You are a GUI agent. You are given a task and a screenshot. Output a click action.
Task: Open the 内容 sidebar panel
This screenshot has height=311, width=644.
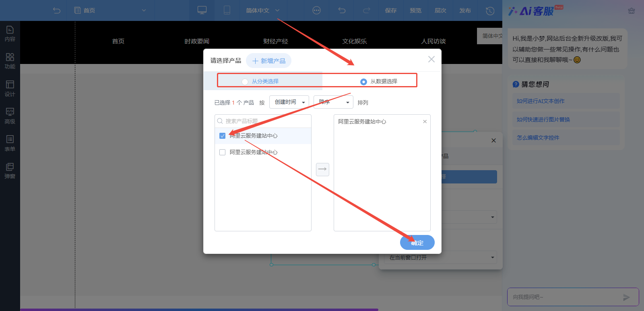pyautogui.click(x=10, y=34)
